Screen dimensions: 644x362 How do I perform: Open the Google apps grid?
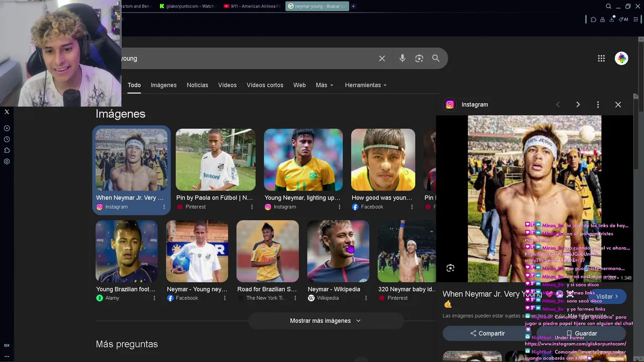601,58
